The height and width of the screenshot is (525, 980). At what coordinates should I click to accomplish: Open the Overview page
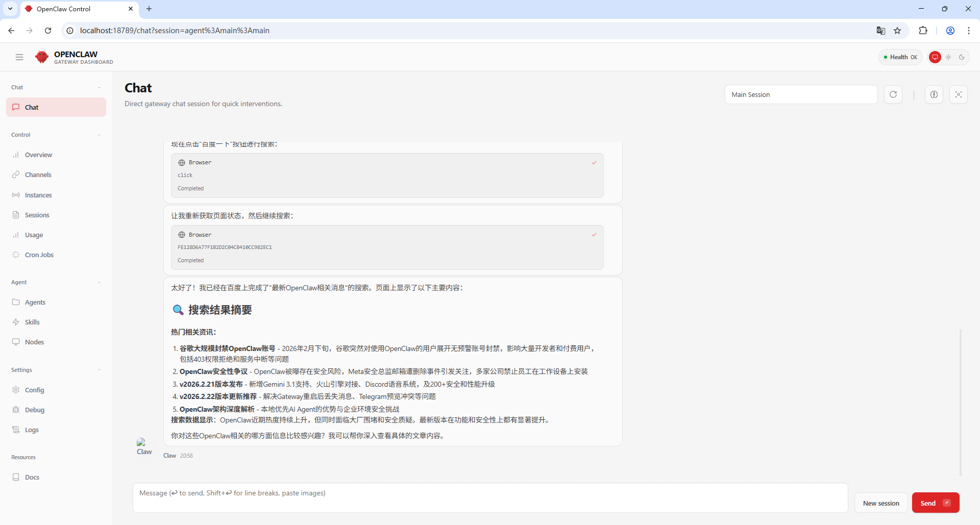click(38, 155)
